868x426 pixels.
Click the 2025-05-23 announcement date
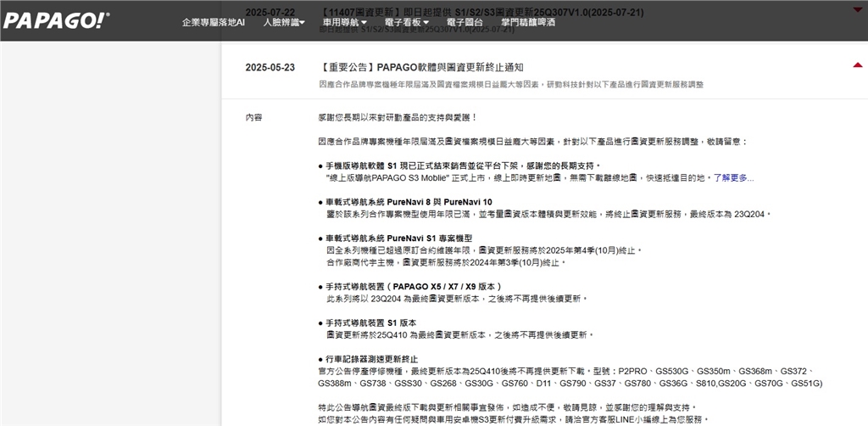pyautogui.click(x=270, y=67)
